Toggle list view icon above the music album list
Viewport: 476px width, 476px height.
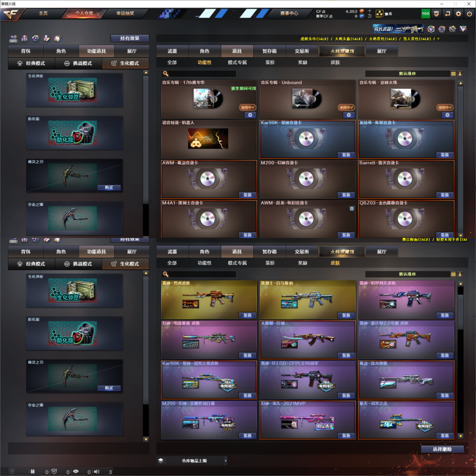coord(453,74)
